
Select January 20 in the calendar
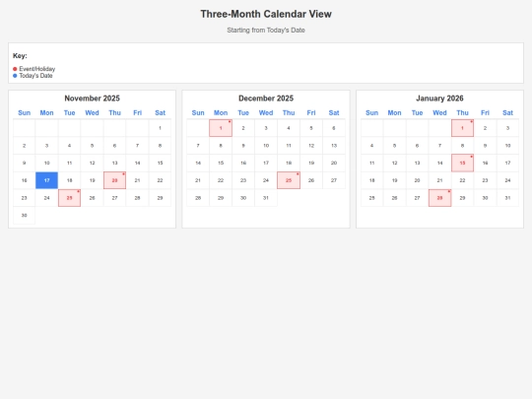click(417, 180)
